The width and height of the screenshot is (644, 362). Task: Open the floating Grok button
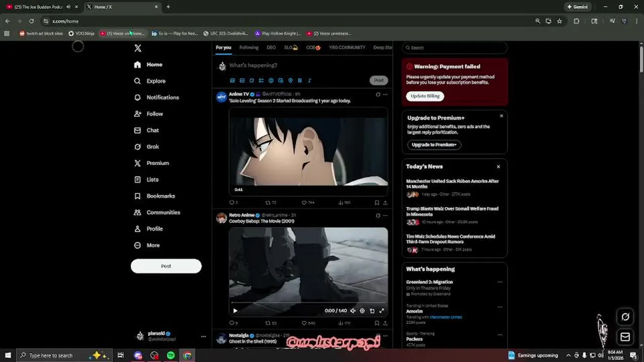[x=625, y=317]
